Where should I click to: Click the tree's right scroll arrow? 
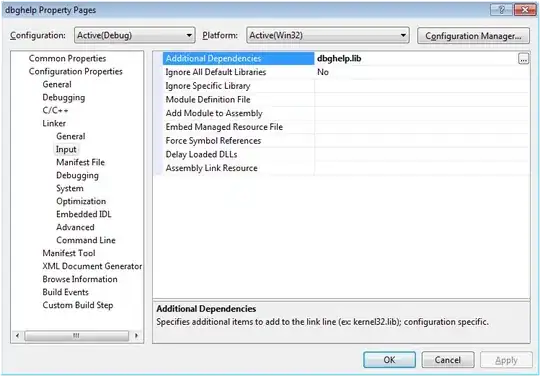tap(137, 335)
